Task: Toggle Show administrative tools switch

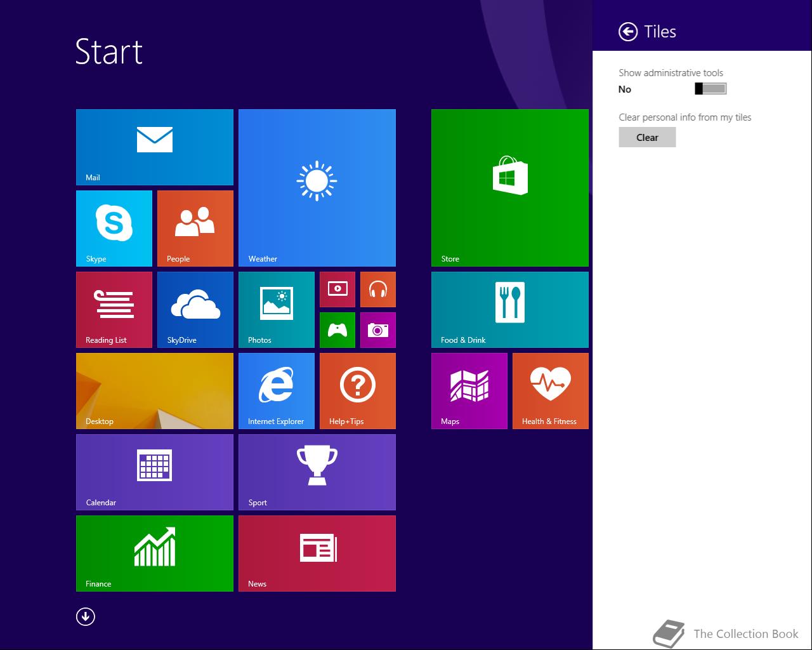Action: (710, 89)
